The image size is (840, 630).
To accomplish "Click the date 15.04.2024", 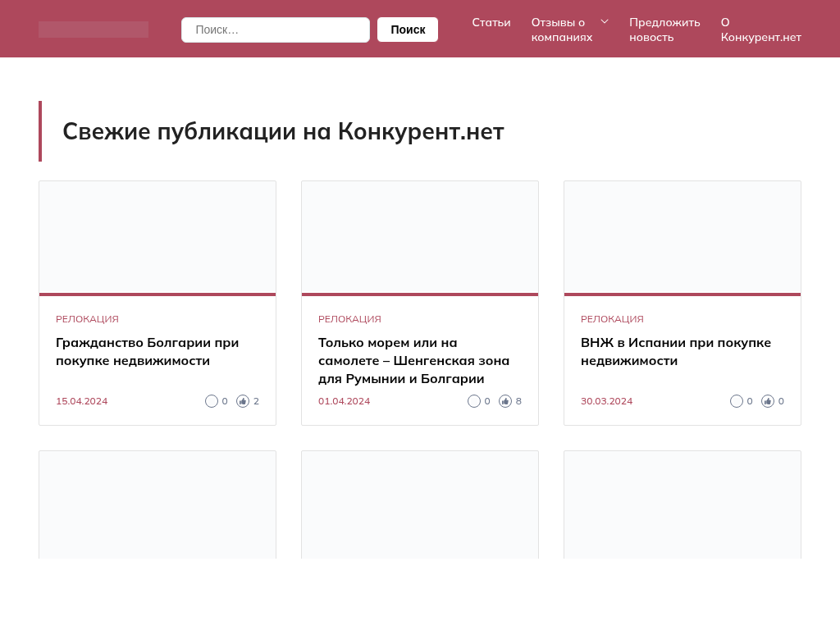I will [x=81, y=401].
